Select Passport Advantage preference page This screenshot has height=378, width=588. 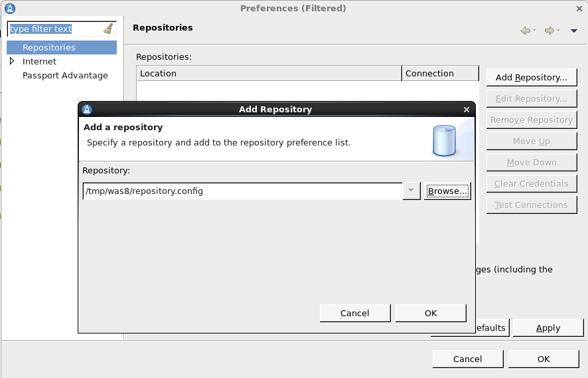pos(65,76)
